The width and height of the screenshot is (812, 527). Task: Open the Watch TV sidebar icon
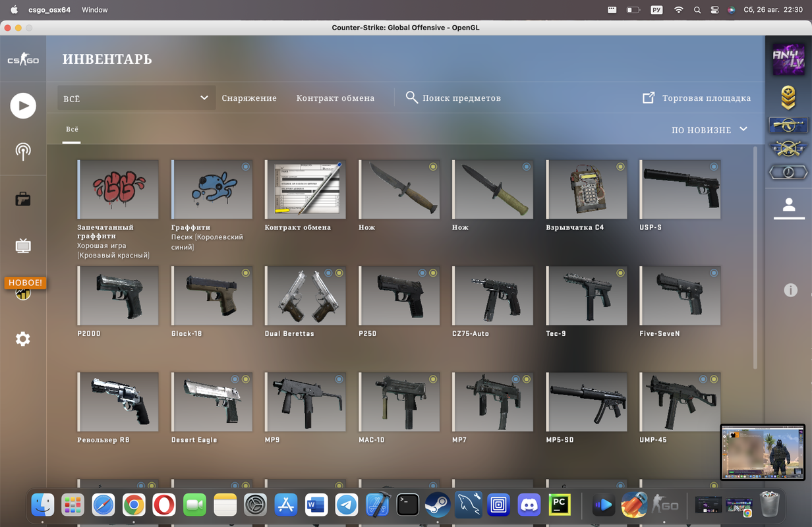pyautogui.click(x=23, y=246)
